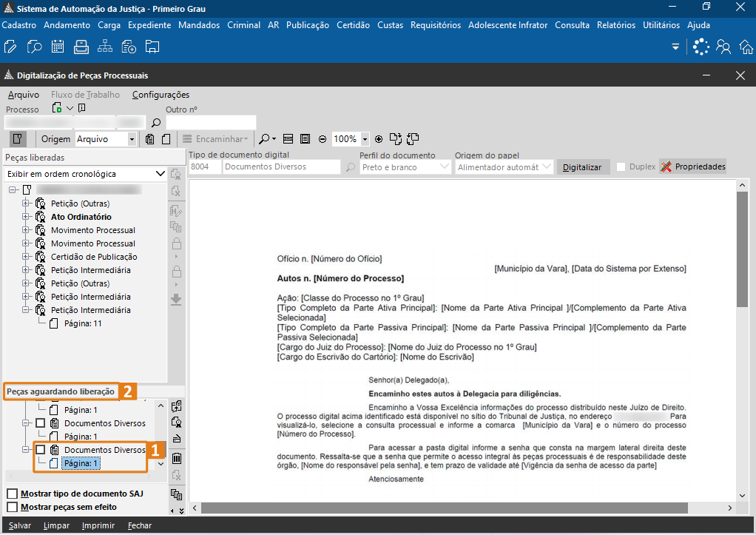Click the multi-page document icon next to Origem

click(x=150, y=139)
